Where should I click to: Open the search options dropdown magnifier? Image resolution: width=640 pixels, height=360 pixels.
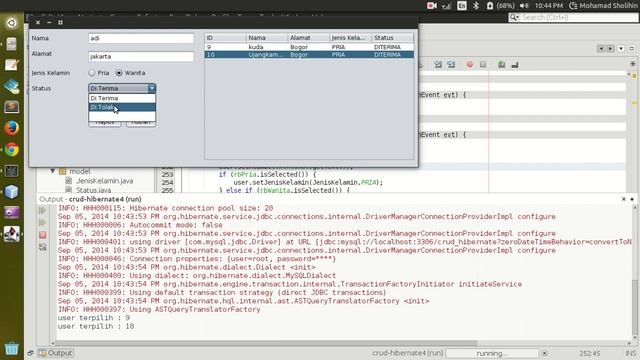[x=514, y=17]
